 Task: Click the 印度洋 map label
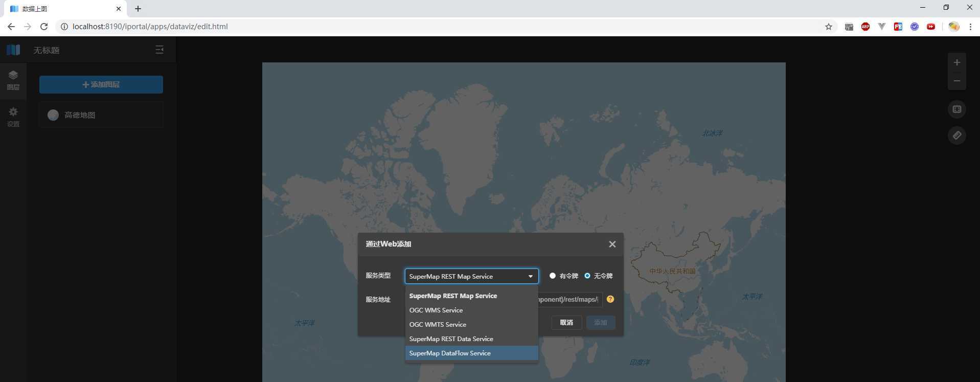pos(640,362)
